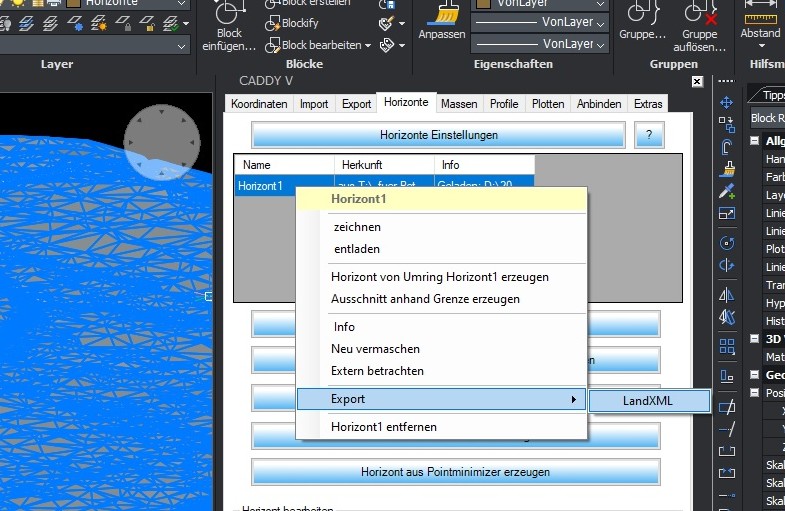
Task: Switch to the Massen tab
Action: tap(459, 103)
